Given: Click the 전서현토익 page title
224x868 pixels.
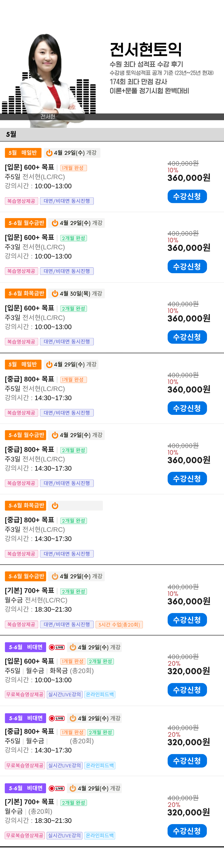Looking at the screenshot, I should click(146, 49).
